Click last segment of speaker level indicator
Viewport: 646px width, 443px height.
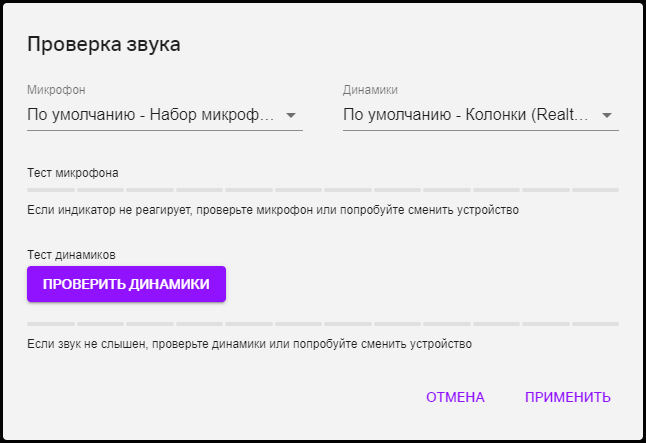(595, 324)
